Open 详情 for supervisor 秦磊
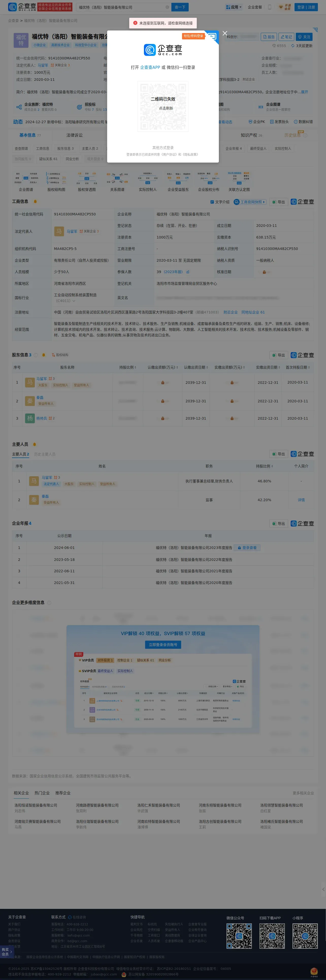The width and height of the screenshot is (326, 980). click(301, 500)
